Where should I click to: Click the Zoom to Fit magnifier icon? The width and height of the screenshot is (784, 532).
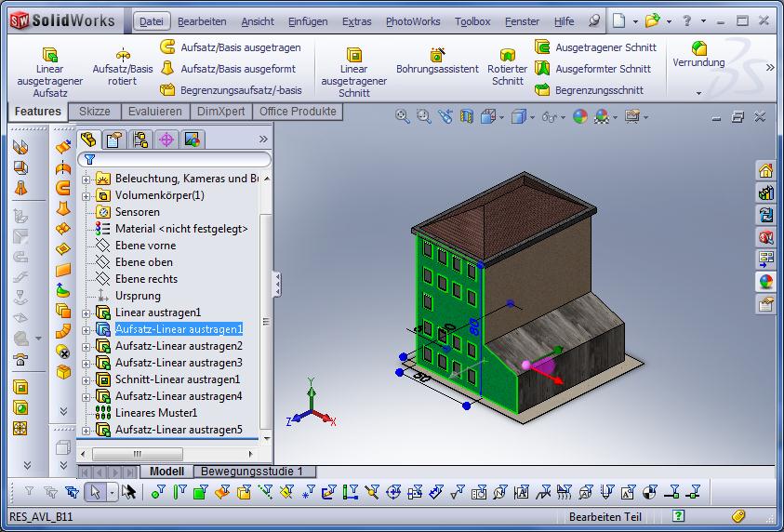tap(402, 117)
